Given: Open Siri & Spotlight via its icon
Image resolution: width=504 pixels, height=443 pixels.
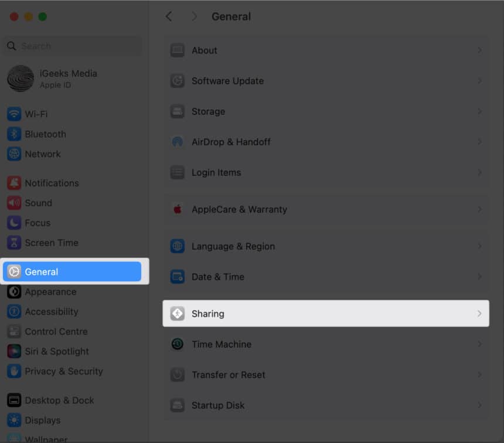Looking at the screenshot, I should (x=13, y=351).
